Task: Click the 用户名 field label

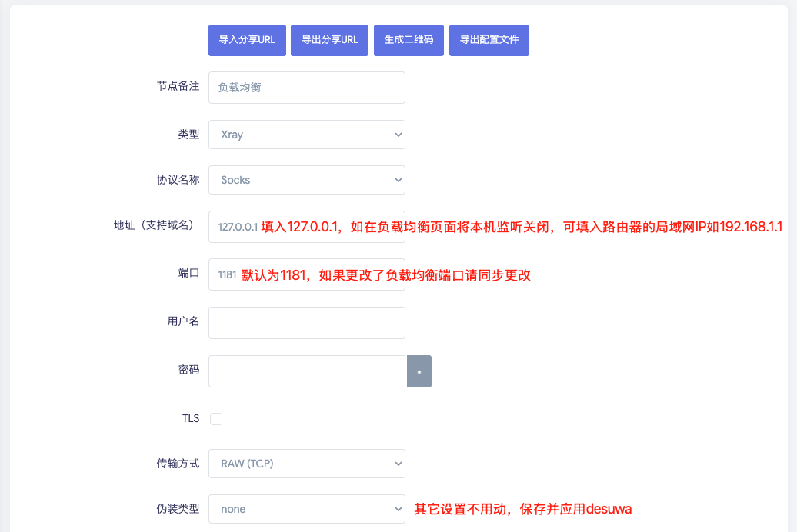Action: click(183, 322)
